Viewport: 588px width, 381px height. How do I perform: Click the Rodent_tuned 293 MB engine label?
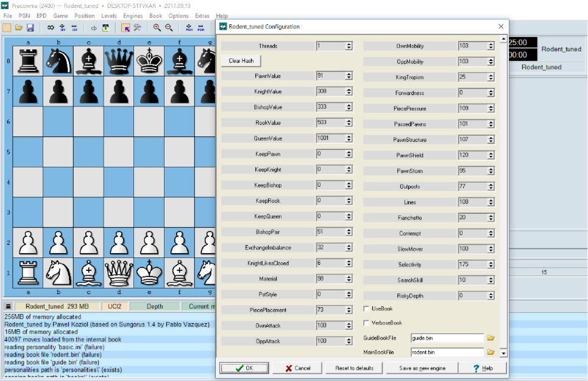pos(57,307)
